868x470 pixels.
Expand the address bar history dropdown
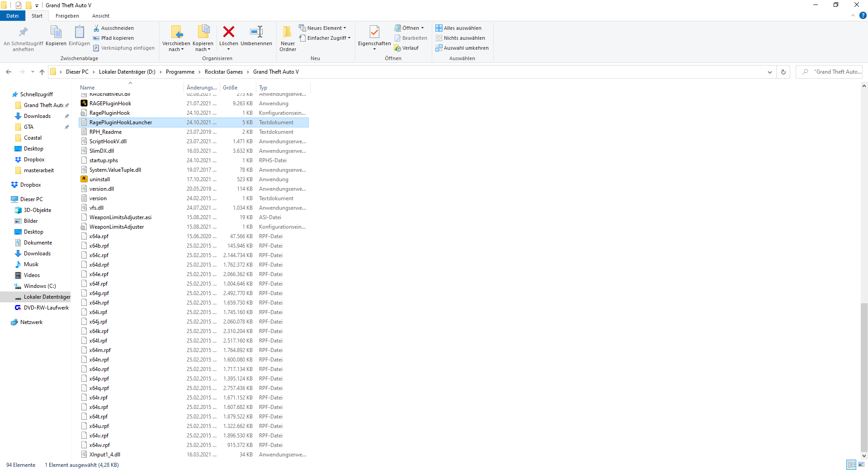coord(769,72)
